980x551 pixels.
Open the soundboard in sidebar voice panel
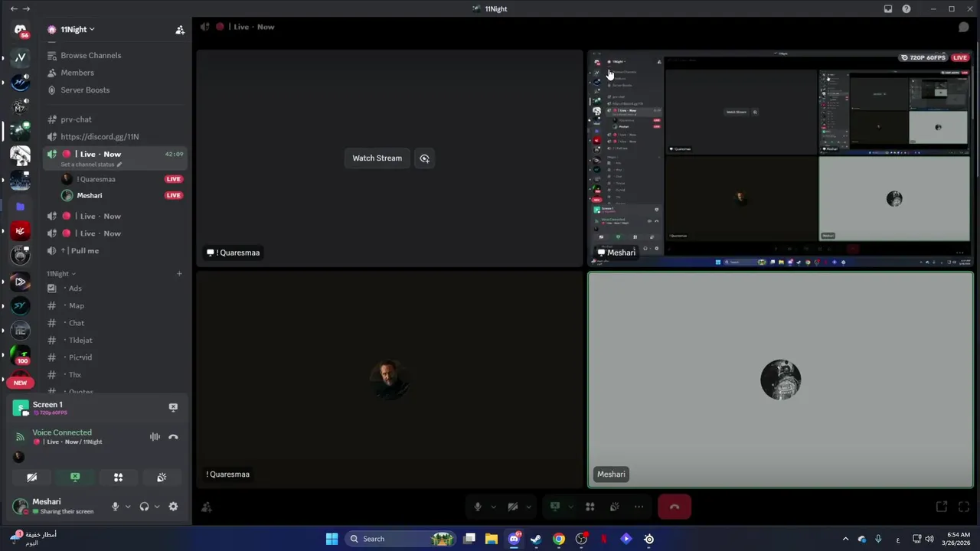tap(162, 478)
